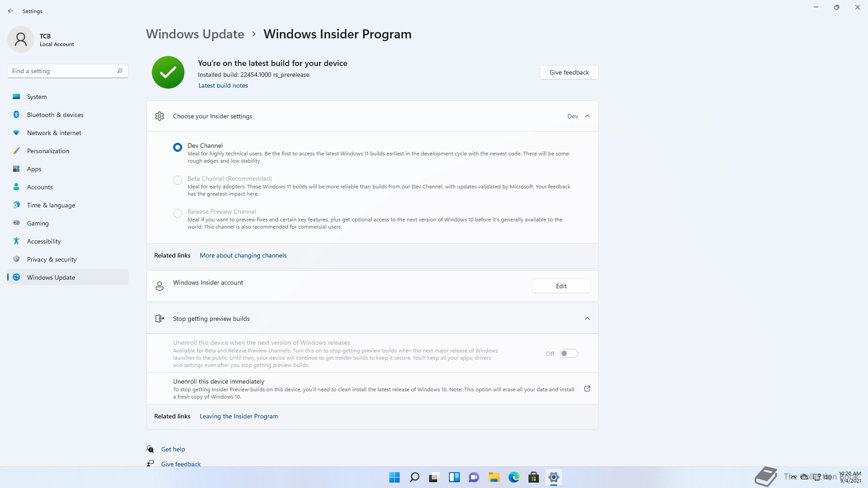
Task: Click the Apps icon in sidebar
Action: 16,169
